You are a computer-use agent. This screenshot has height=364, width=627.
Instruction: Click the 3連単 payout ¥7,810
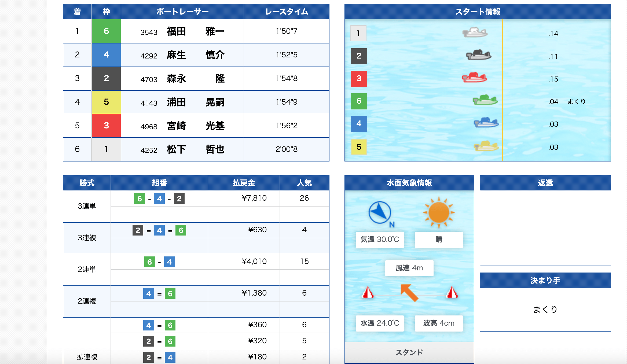(254, 198)
